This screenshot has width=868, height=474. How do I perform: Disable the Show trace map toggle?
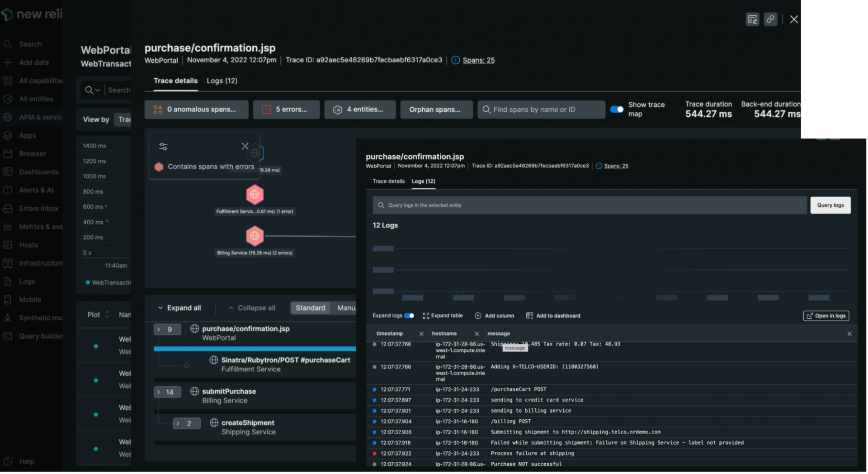(617, 109)
